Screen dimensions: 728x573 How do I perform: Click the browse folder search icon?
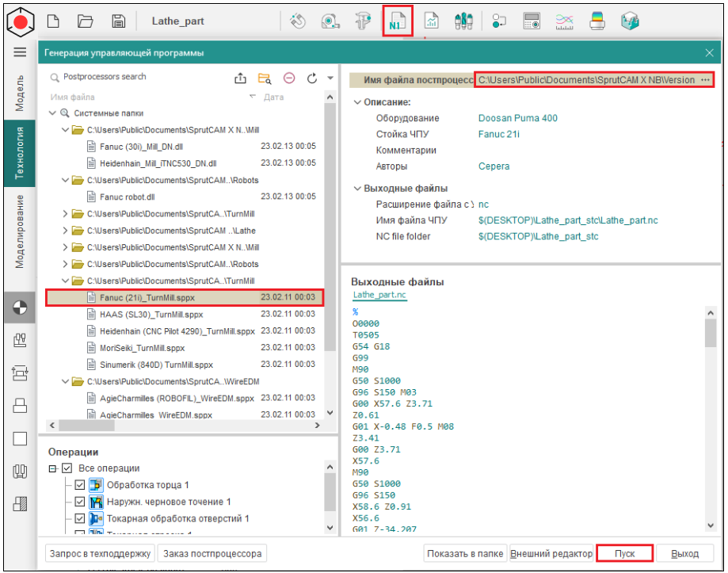(265, 78)
